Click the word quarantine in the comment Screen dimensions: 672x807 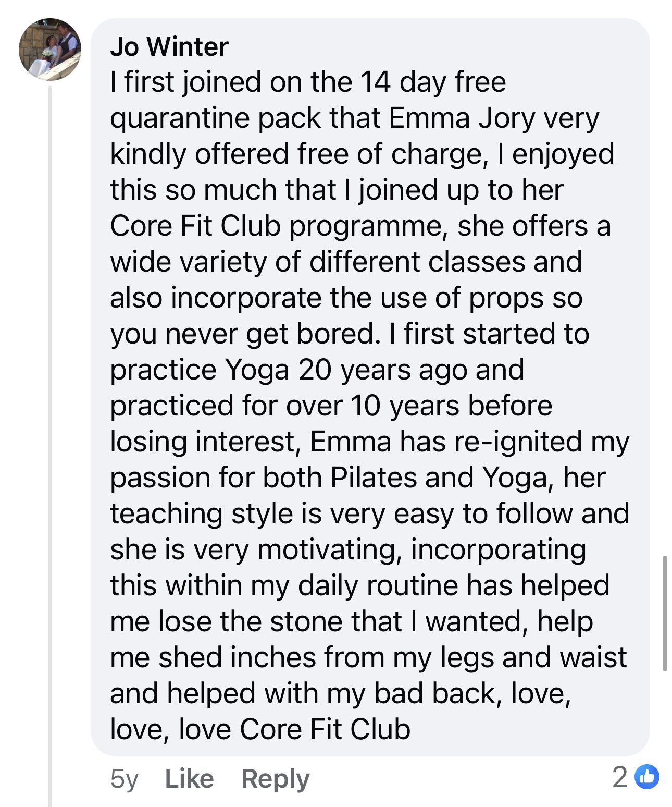tap(180, 118)
